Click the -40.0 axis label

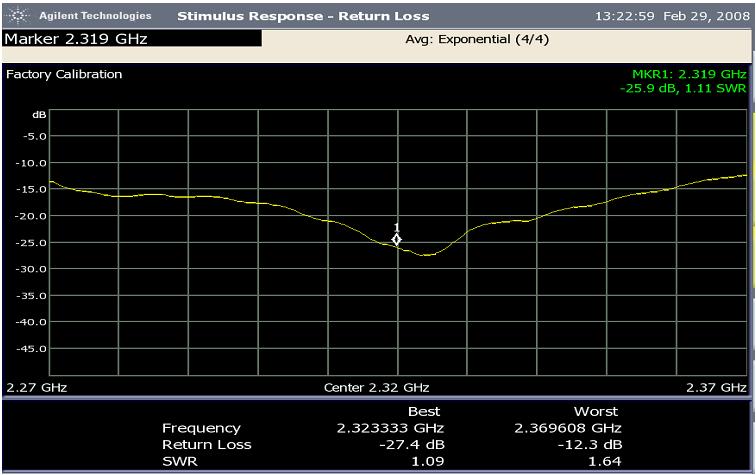click(31, 322)
